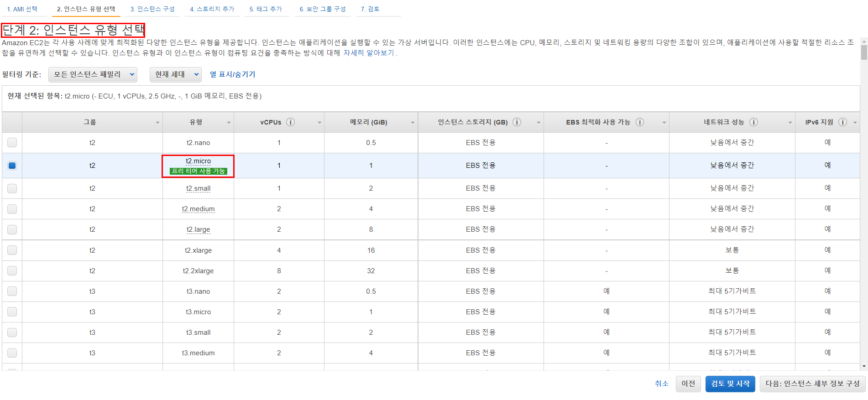Select the t2.small instance checkbox
This screenshot has height=400, width=868.
coord(12,188)
